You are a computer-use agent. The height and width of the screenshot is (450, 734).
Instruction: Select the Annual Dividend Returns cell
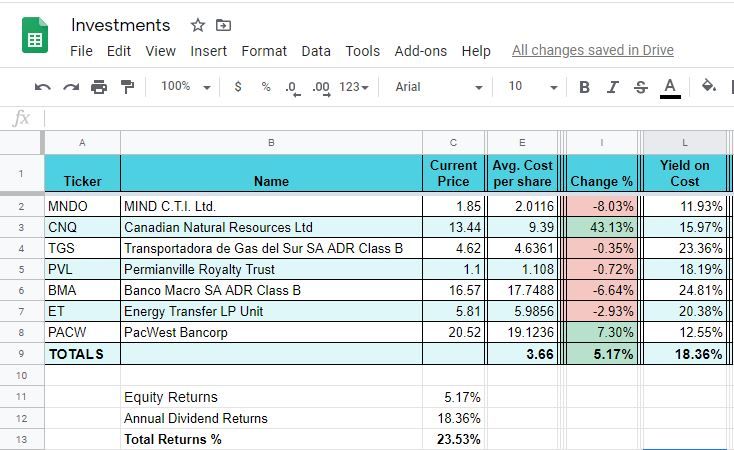[x=271, y=418]
